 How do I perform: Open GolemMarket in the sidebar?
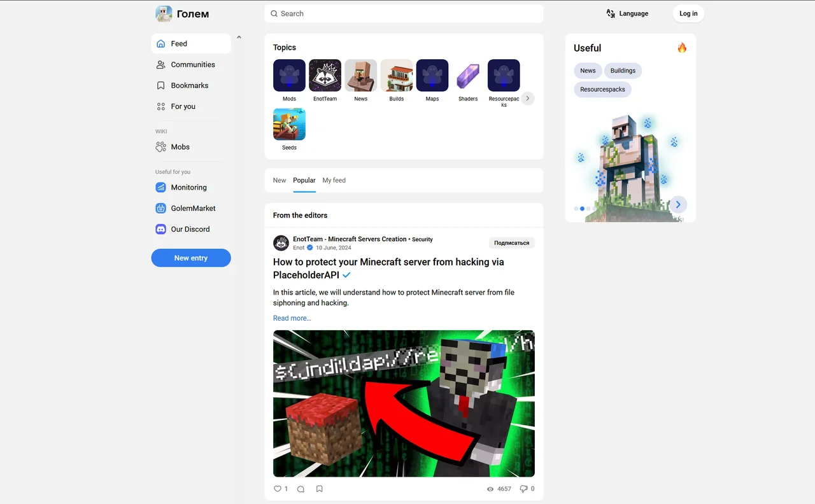(x=191, y=208)
